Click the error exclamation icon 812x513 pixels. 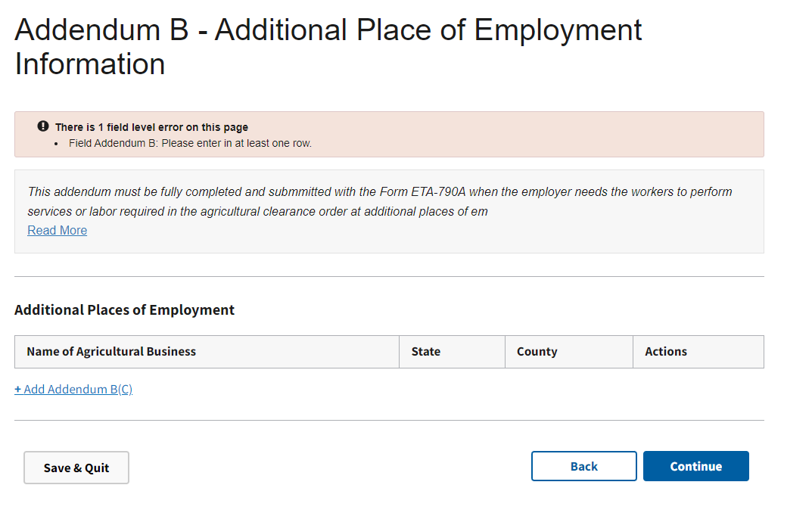point(43,126)
